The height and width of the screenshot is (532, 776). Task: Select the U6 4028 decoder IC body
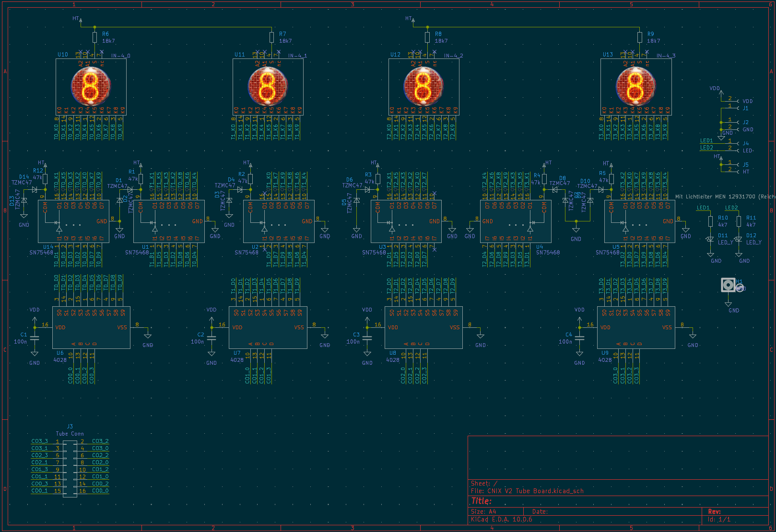(91, 327)
